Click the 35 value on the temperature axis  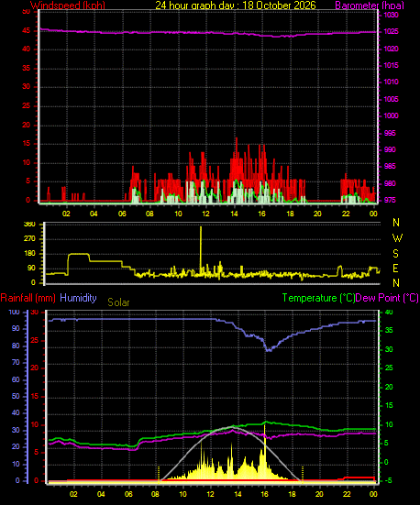(x=389, y=331)
